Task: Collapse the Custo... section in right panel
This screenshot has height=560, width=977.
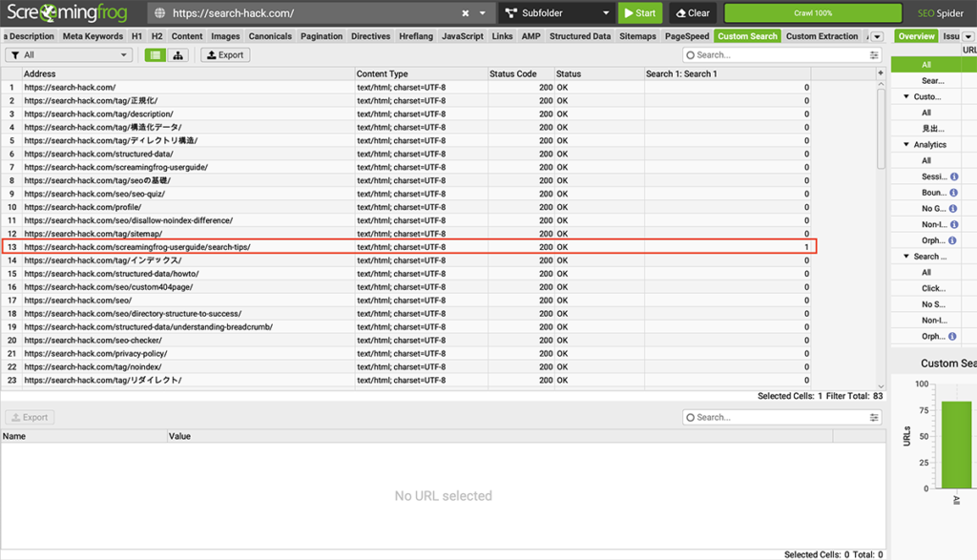Action: [906, 96]
